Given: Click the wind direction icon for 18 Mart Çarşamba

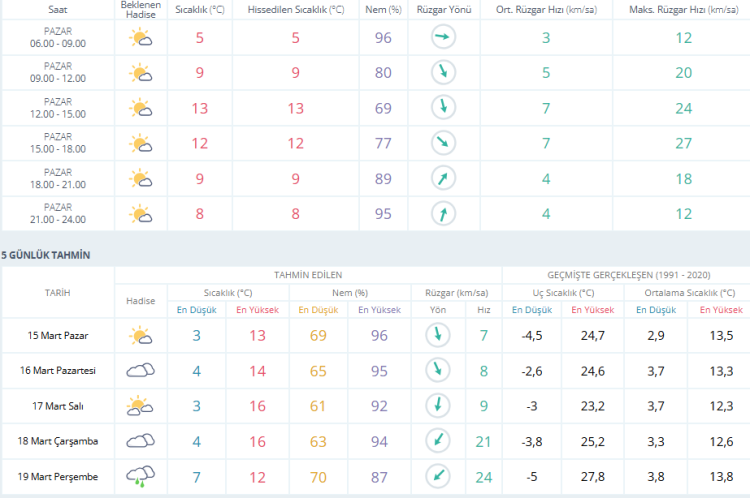Looking at the screenshot, I should click(x=435, y=440).
